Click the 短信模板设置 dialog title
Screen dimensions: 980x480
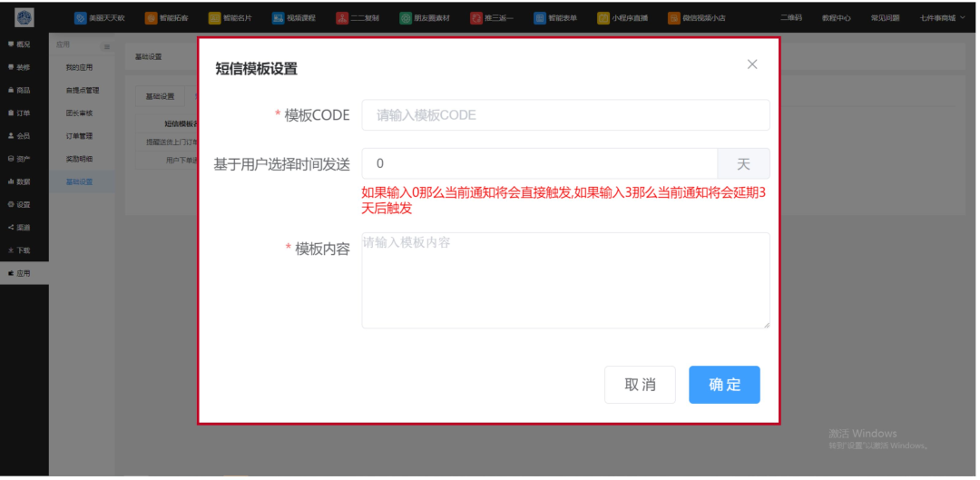(x=256, y=69)
